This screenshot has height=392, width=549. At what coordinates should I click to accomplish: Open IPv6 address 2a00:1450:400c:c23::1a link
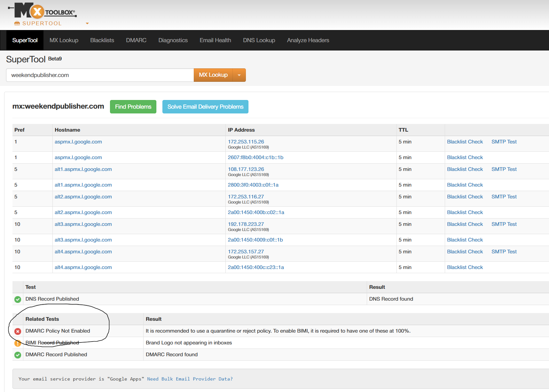(x=256, y=267)
